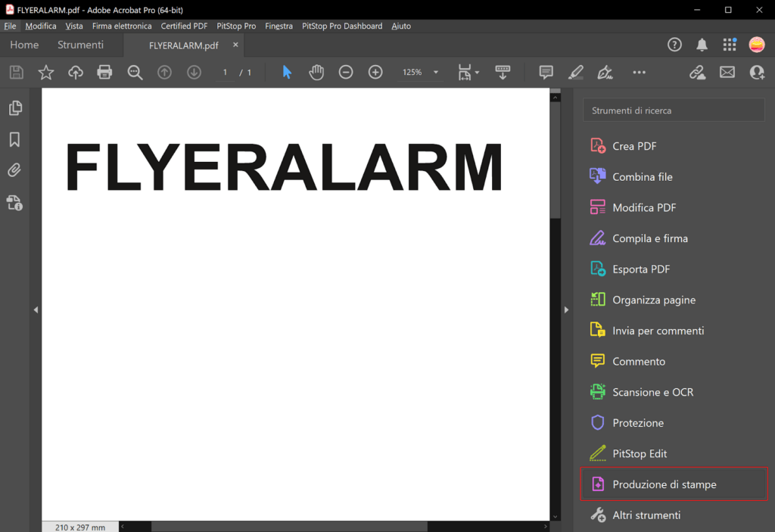
Task: Close the FLYERALARM.pdf tab
Action: (x=235, y=45)
